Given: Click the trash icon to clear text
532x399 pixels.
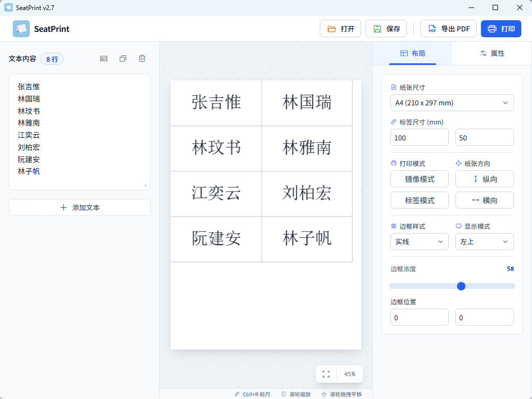Looking at the screenshot, I should 142,59.
